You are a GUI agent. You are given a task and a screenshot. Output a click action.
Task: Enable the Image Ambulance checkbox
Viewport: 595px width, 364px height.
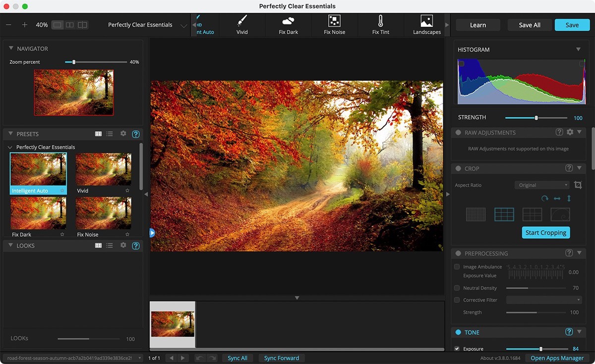457,266
